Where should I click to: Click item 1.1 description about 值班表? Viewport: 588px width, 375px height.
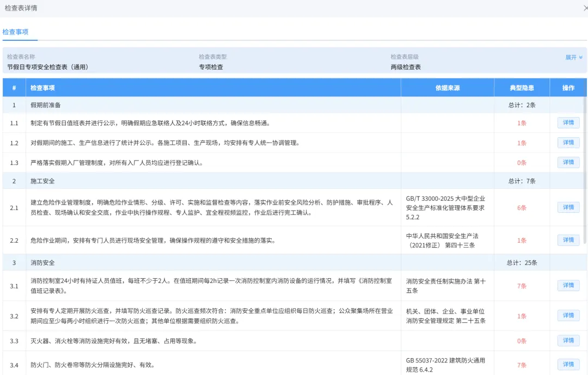pyautogui.click(x=150, y=123)
